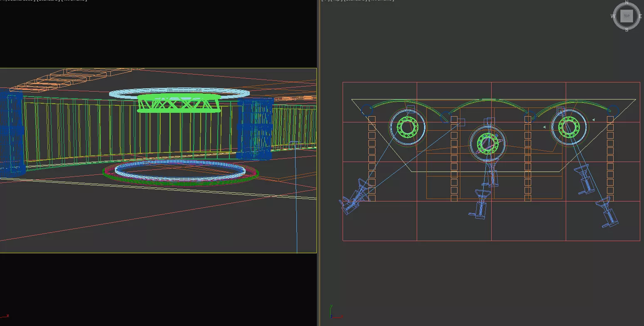644x326 pixels.
Task: Click the TOP face of the ViewCube
Action: tap(626, 16)
